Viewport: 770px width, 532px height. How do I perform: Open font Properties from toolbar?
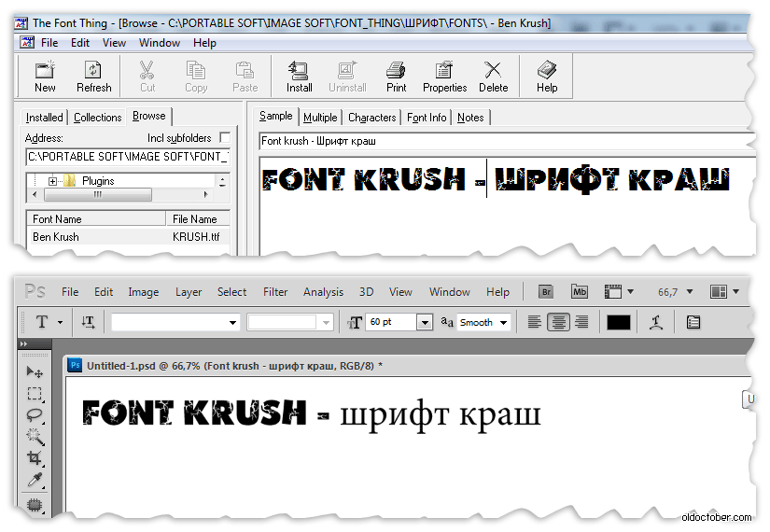tap(444, 77)
